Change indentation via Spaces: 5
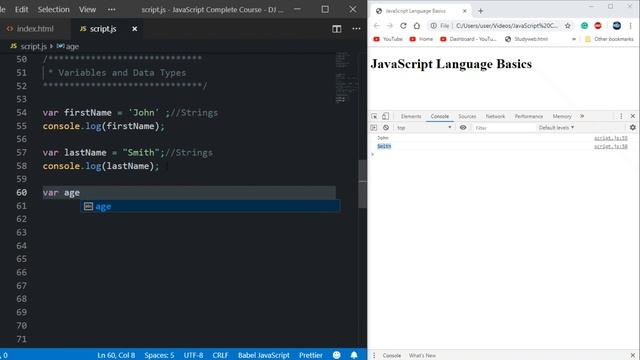This screenshot has width=640, height=360. 159,355
